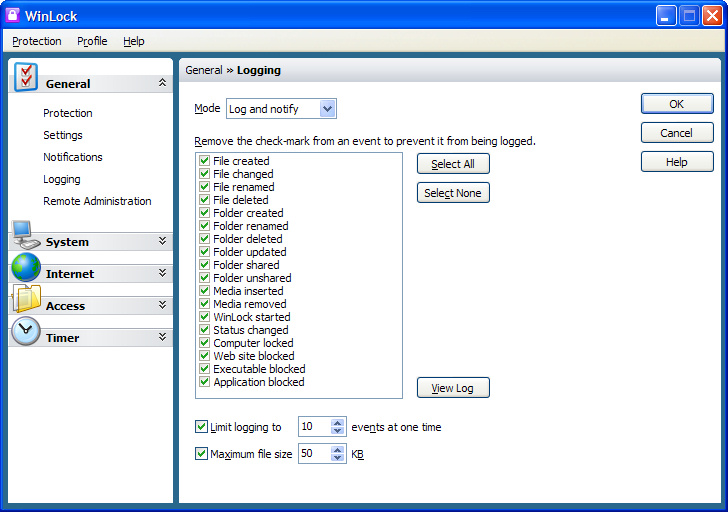The height and width of the screenshot is (512, 728).
Task: Click the General checklist icon
Action: [x=26, y=77]
